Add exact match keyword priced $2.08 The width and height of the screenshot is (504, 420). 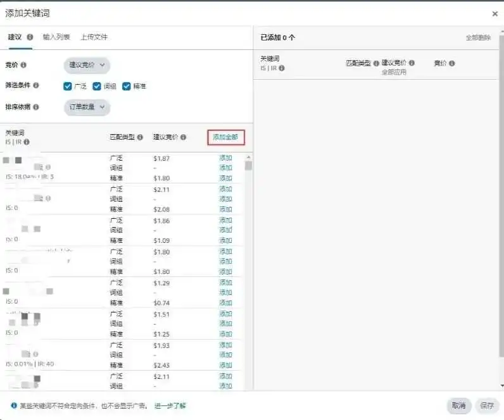click(225, 209)
